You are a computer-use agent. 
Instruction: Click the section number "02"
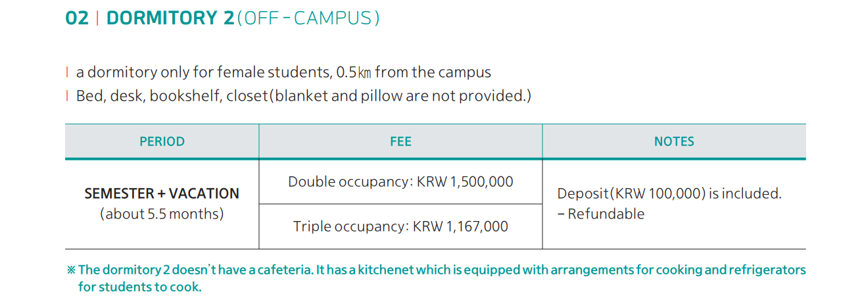click(x=77, y=18)
